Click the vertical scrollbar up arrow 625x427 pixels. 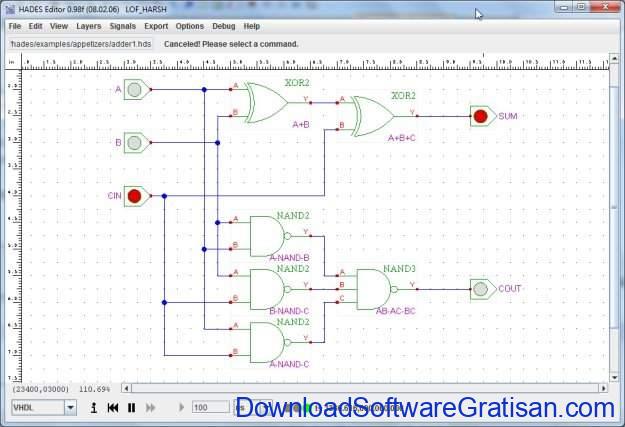point(614,59)
